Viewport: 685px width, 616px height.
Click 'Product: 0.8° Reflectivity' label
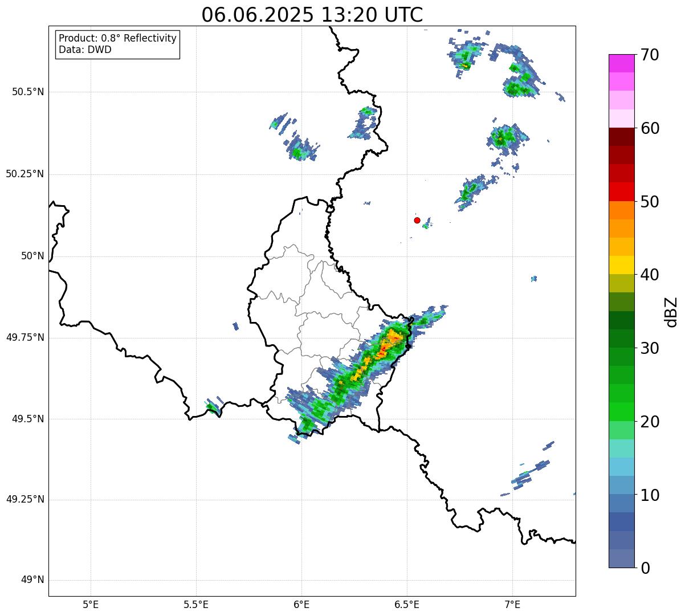[x=118, y=38]
